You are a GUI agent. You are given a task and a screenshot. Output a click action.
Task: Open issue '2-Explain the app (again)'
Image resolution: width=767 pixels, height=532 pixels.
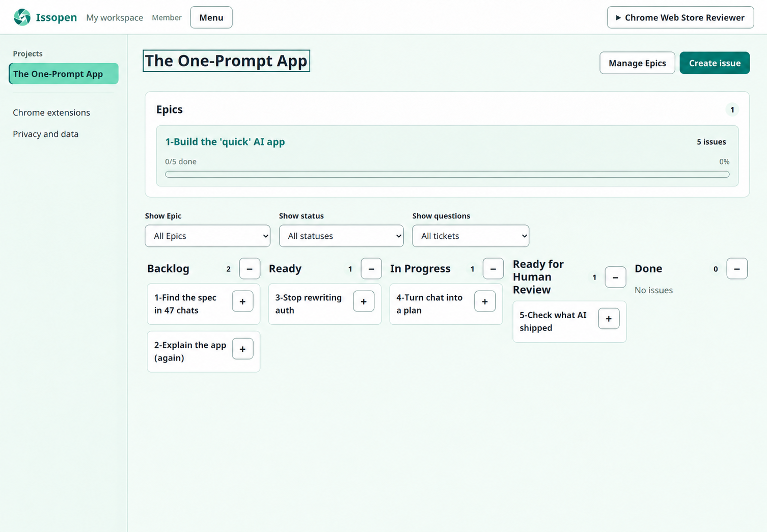pos(190,351)
